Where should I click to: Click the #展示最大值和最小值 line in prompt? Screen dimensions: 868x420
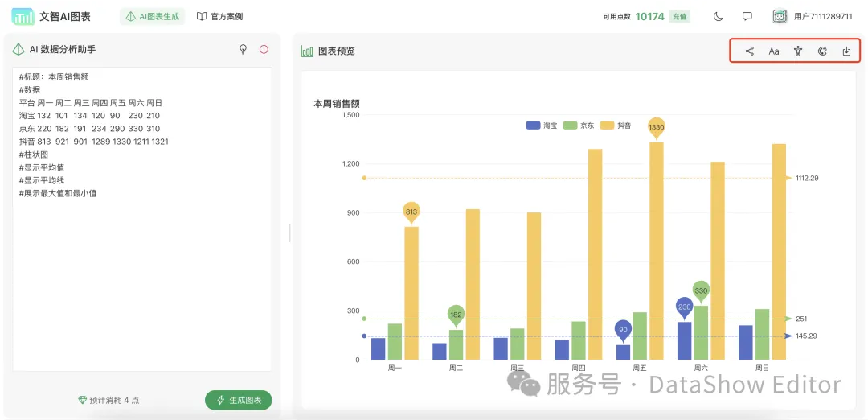click(58, 193)
